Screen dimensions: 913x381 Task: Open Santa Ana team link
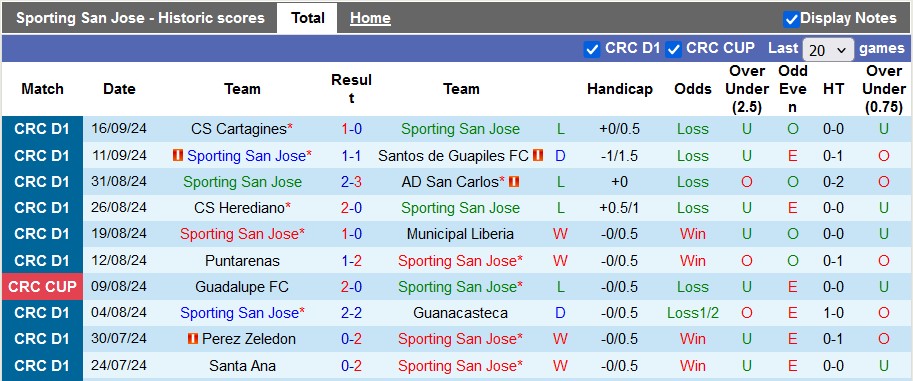pos(242,366)
